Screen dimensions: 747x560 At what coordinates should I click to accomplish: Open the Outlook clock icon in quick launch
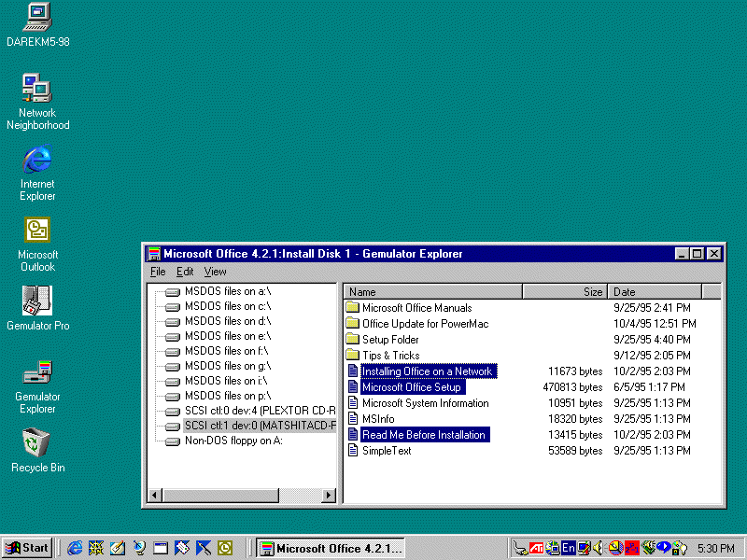tap(224, 548)
